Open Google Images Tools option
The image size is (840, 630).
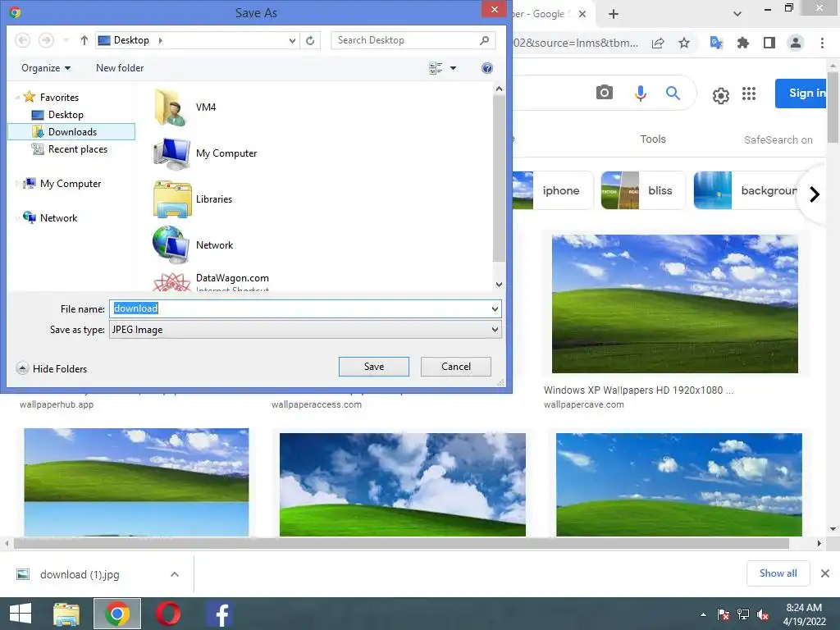point(652,139)
